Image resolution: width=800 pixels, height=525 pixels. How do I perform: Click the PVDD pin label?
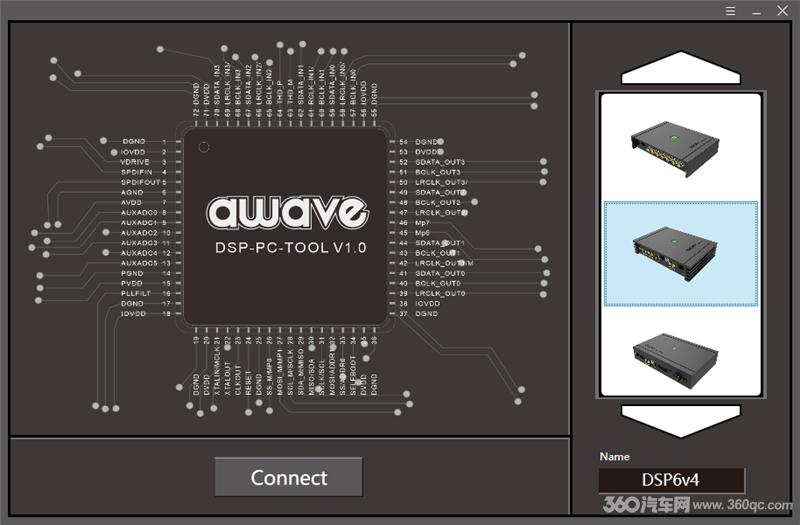[x=132, y=283]
